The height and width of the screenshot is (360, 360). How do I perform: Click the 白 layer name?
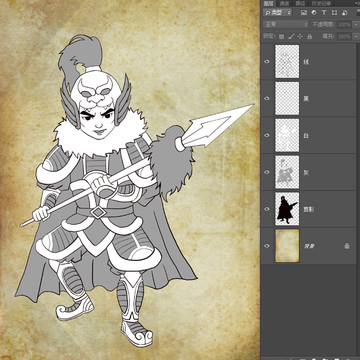[306, 136]
